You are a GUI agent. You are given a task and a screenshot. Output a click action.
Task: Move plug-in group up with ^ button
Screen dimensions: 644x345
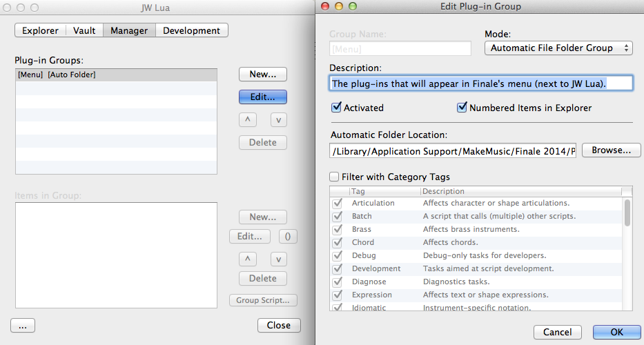coord(246,119)
